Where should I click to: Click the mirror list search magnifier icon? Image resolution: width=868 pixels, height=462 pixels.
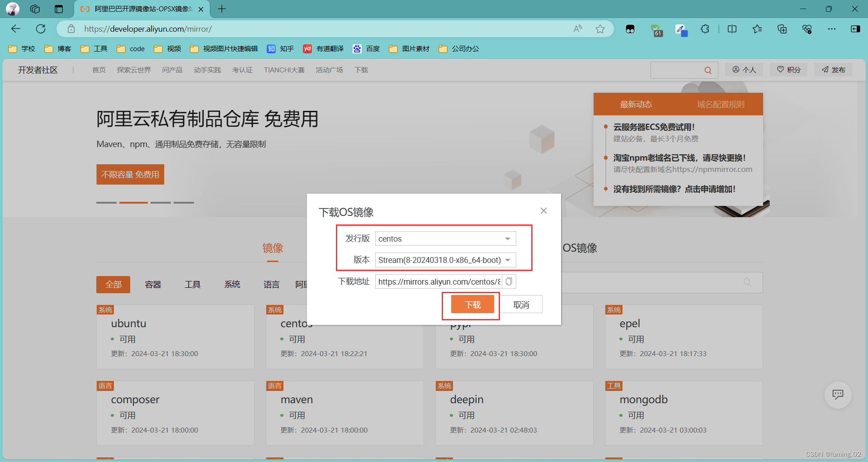[x=747, y=282]
